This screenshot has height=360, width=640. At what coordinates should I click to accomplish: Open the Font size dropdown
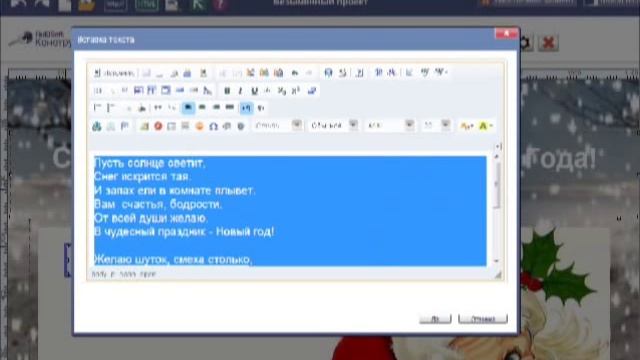click(436, 125)
